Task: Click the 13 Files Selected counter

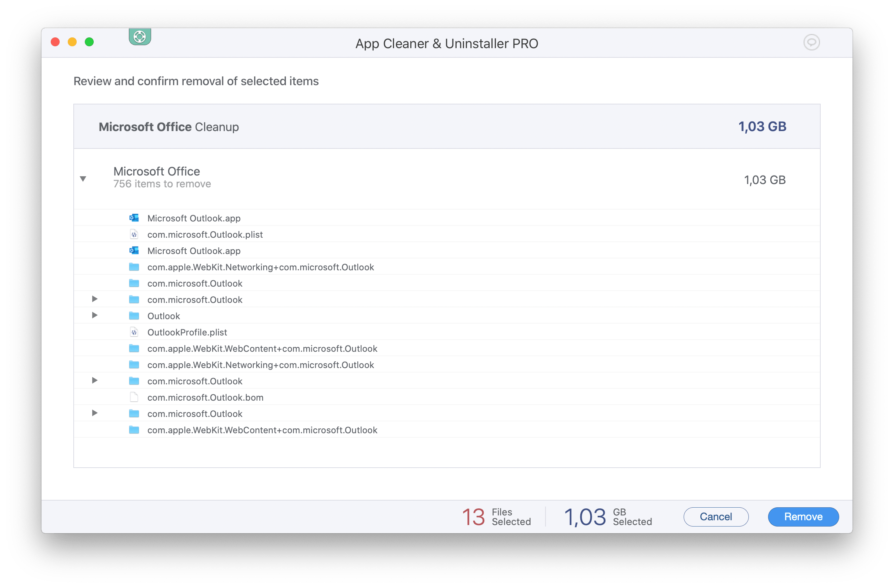Action: tap(496, 517)
